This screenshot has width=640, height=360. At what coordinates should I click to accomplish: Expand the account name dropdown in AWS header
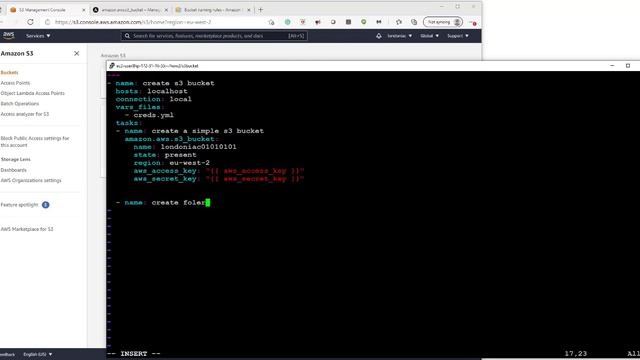pos(399,36)
